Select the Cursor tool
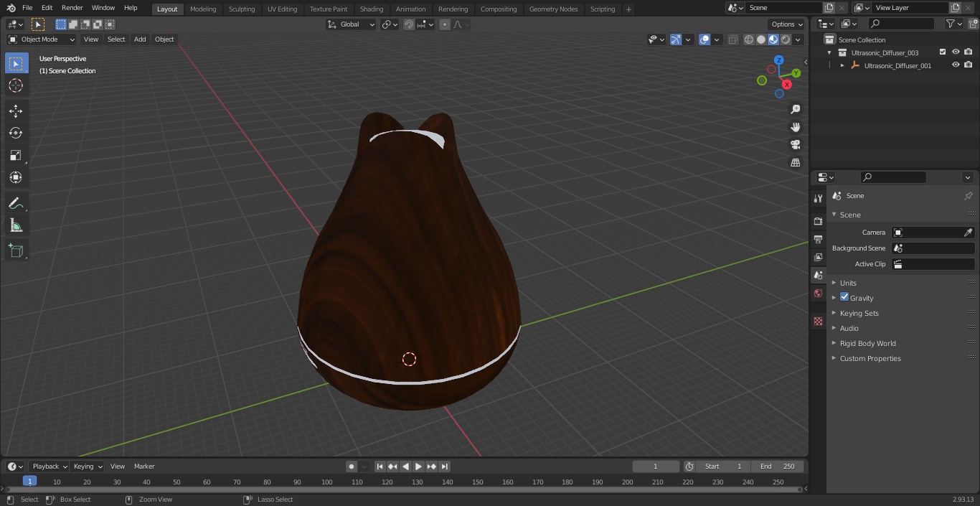This screenshot has width=980, height=506. click(16, 85)
